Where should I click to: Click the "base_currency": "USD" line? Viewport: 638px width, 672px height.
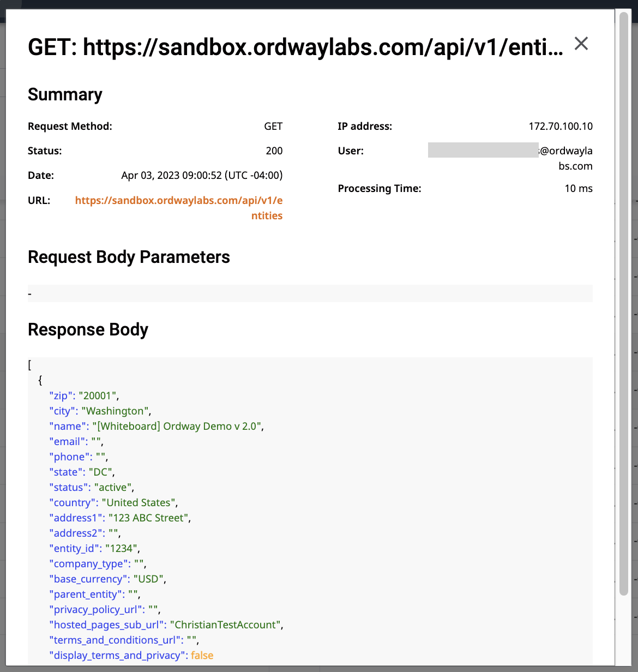pyautogui.click(x=107, y=579)
